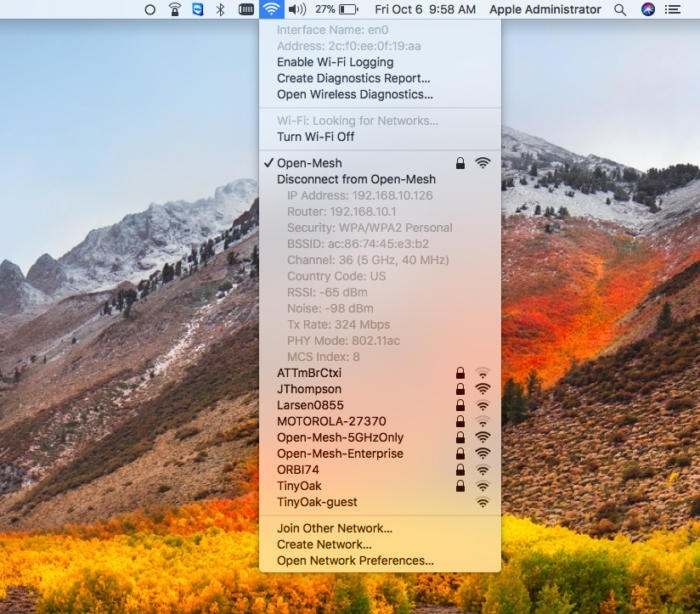Choose Join Other Network
Image resolution: width=700 pixels, height=614 pixels.
[380, 528]
